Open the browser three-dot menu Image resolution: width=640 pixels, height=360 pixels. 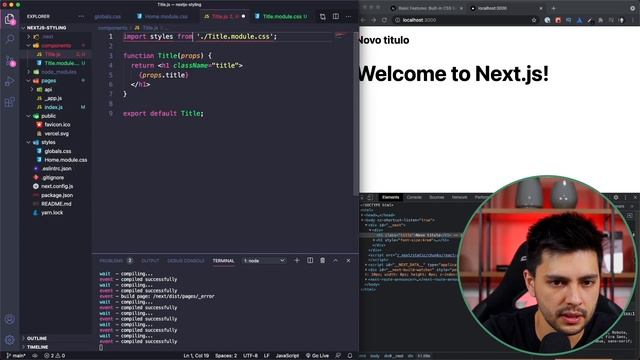[x=633, y=20]
